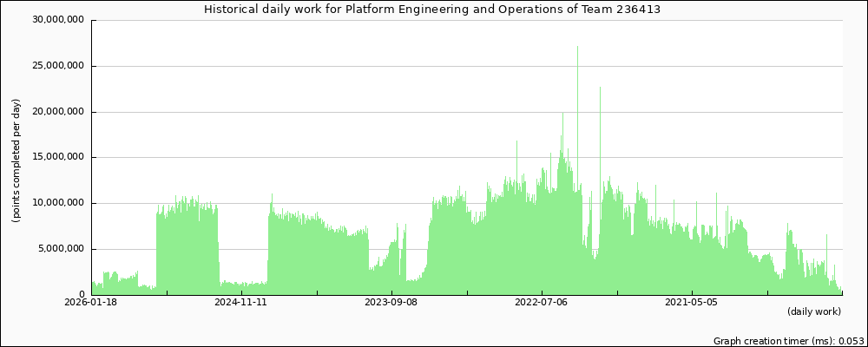Select the 2023-09-08 date label
Viewport: 868px width, 347px height.
[391, 303]
